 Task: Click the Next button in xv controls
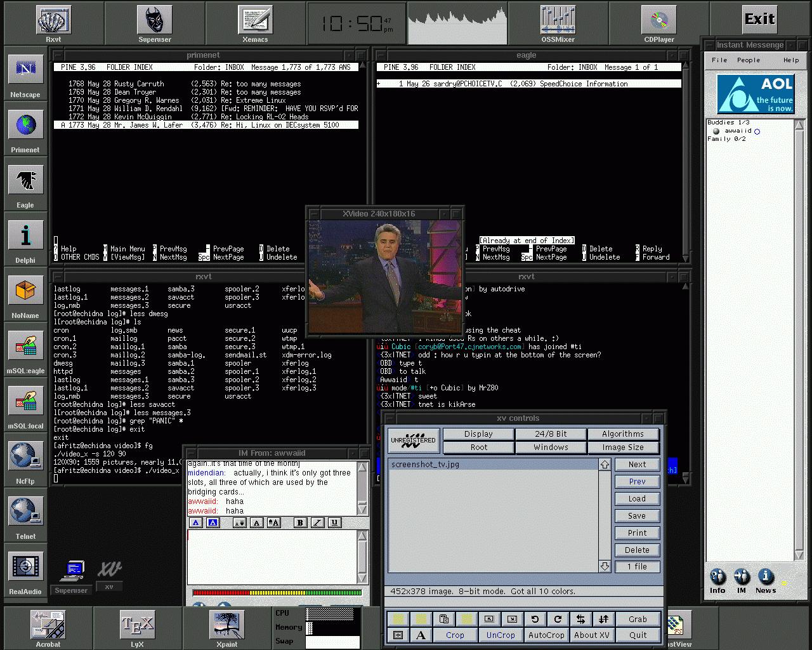pos(637,465)
